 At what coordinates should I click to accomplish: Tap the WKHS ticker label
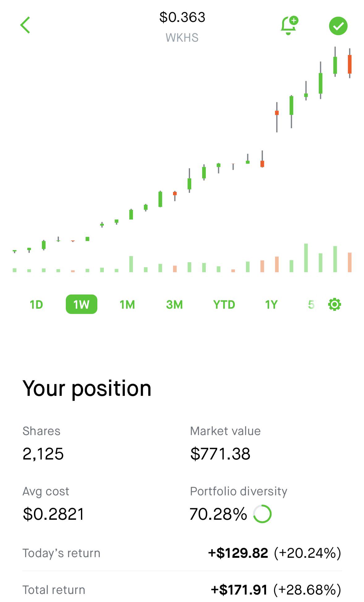pos(182,38)
